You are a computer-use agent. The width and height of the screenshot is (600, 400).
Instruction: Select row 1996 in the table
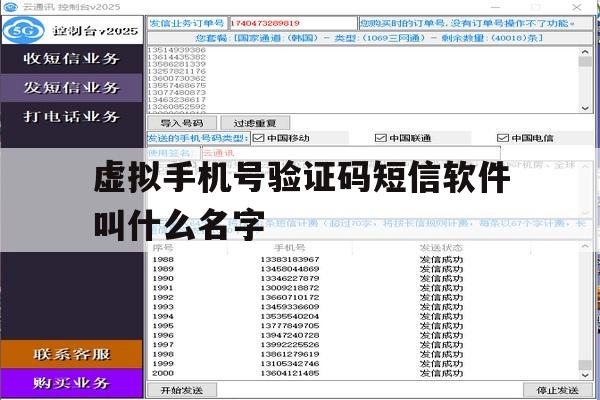[x=364, y=335]
